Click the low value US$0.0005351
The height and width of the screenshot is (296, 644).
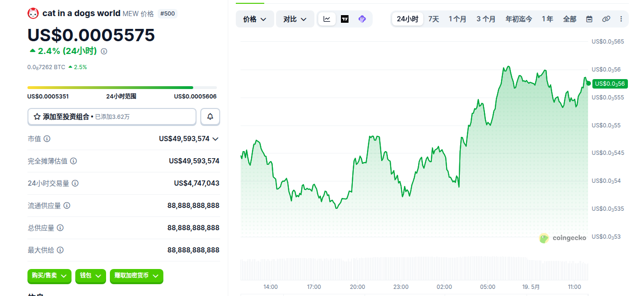(48, 96)
